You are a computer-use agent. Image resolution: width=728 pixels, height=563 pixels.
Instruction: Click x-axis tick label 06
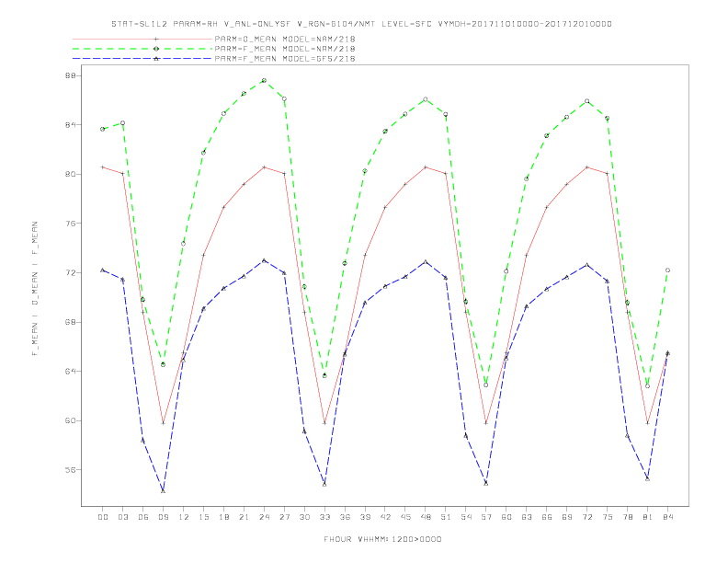point(143,517)
